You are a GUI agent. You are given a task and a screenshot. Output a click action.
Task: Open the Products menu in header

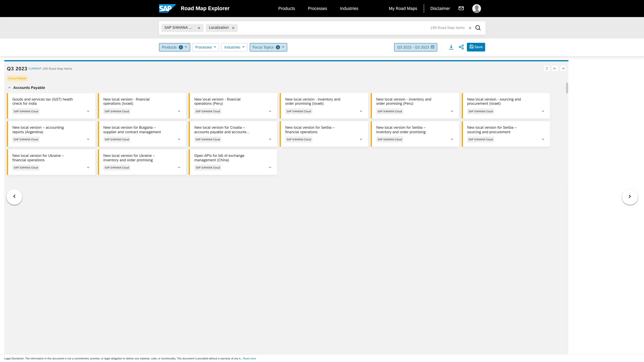287,9
